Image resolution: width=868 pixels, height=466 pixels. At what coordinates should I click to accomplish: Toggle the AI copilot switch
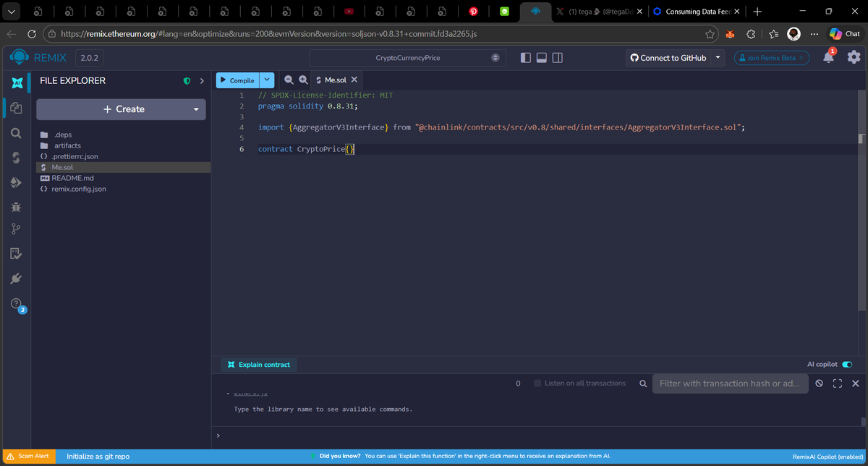(847, 365)
